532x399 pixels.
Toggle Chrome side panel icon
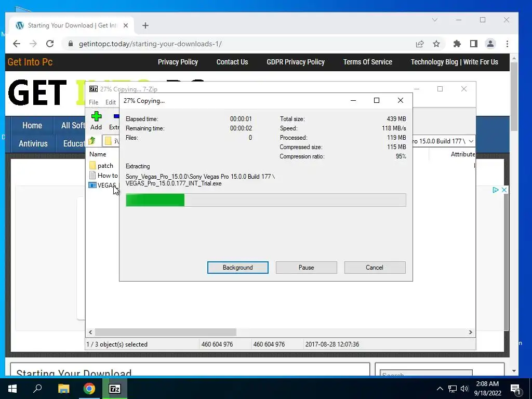[474, 44]
